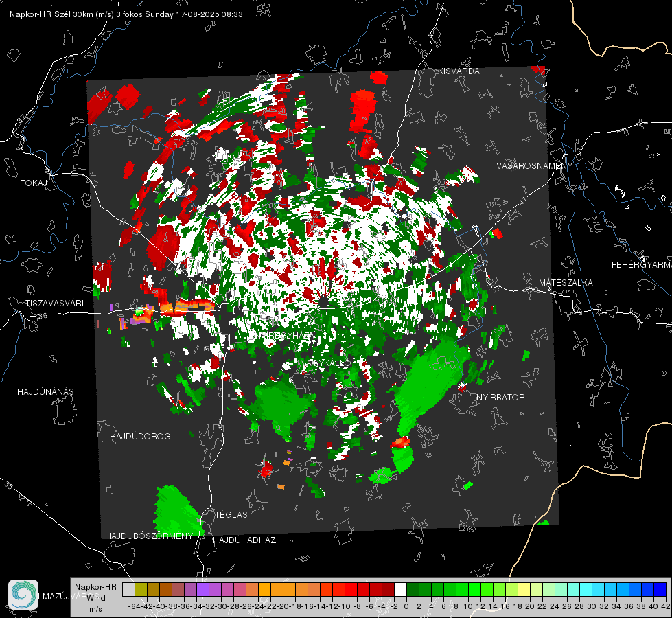Select the HAJDÚBÖSZÖRMÉNY town label
The width and height of the screenshot is (672, 618).
[x=149, y=536]
